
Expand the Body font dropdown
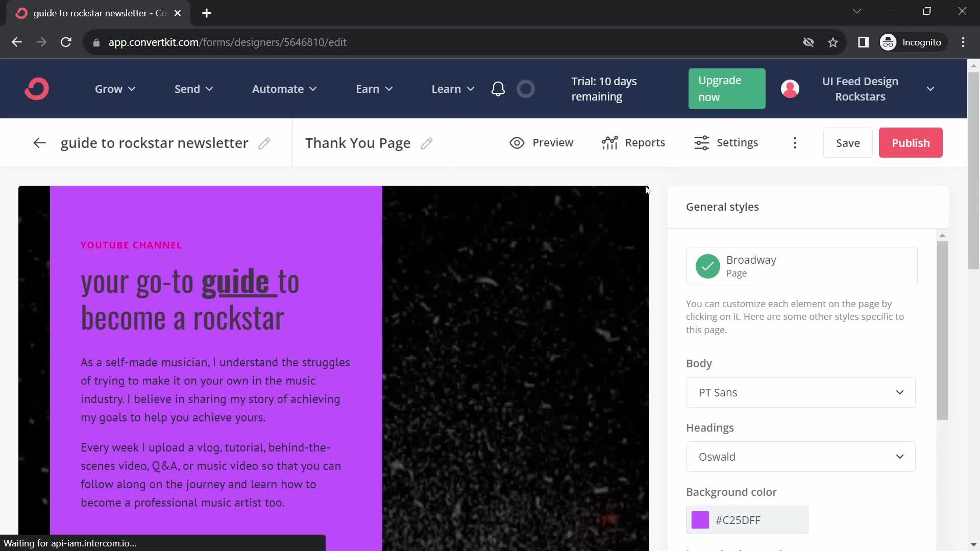pyautogui.click(x=800, y=392)
